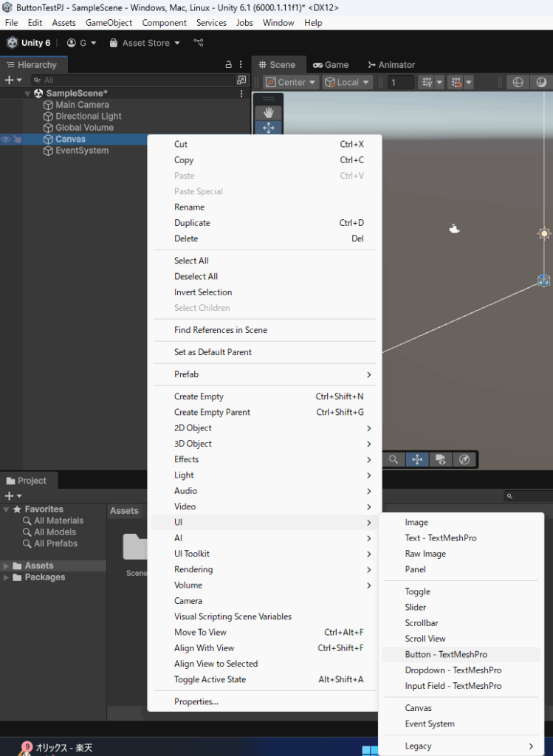Select the Move transform tool
Screen dimensions: 553x756
click(269, 128)
